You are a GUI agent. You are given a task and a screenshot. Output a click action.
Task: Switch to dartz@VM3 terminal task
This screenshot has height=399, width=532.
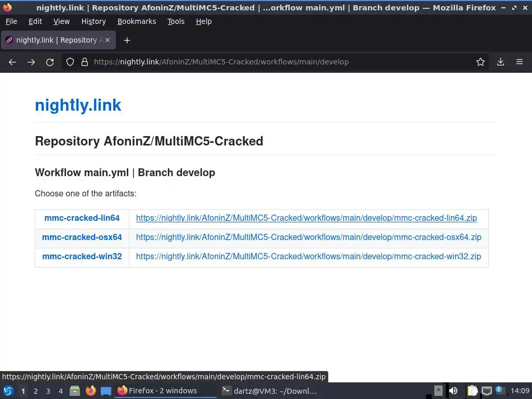coord(270,391)
